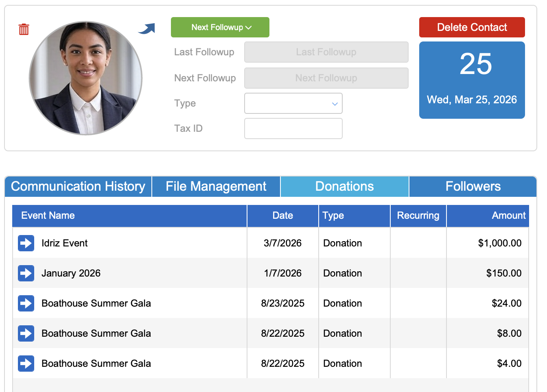The height and width of the screenshot is (392, 547).
Task: Click the Next Followup date field
Action: click(x=326, y=78)
